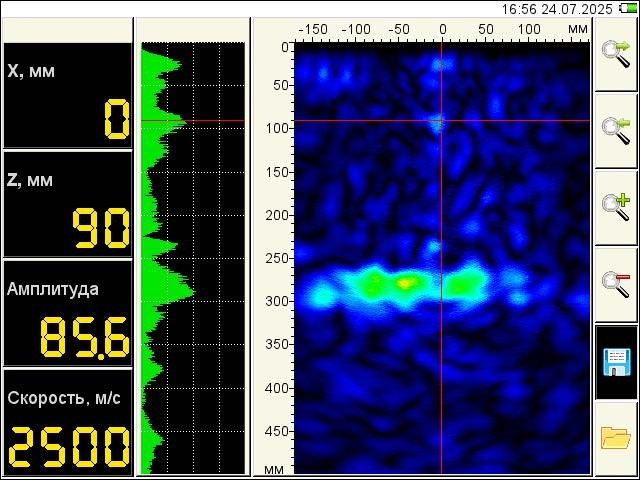Click the мм unit label at the top scale

(x=577, y=30)
